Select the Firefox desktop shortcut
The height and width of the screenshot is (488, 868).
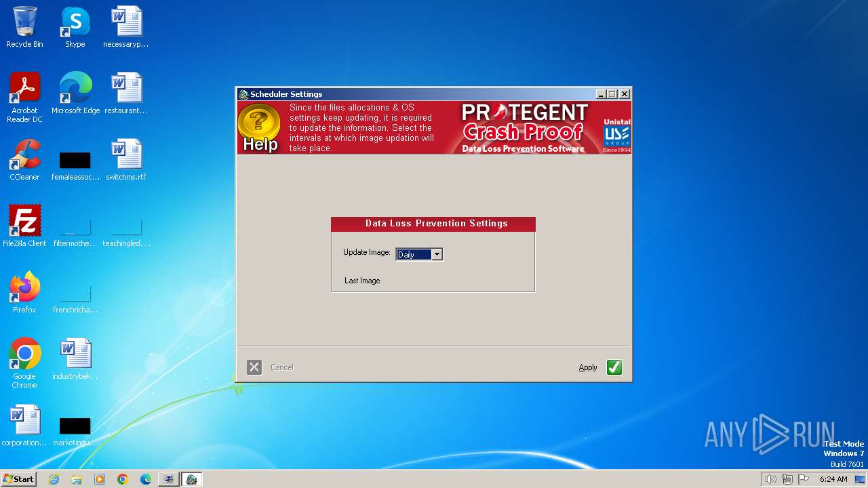[x=24, y=293]
